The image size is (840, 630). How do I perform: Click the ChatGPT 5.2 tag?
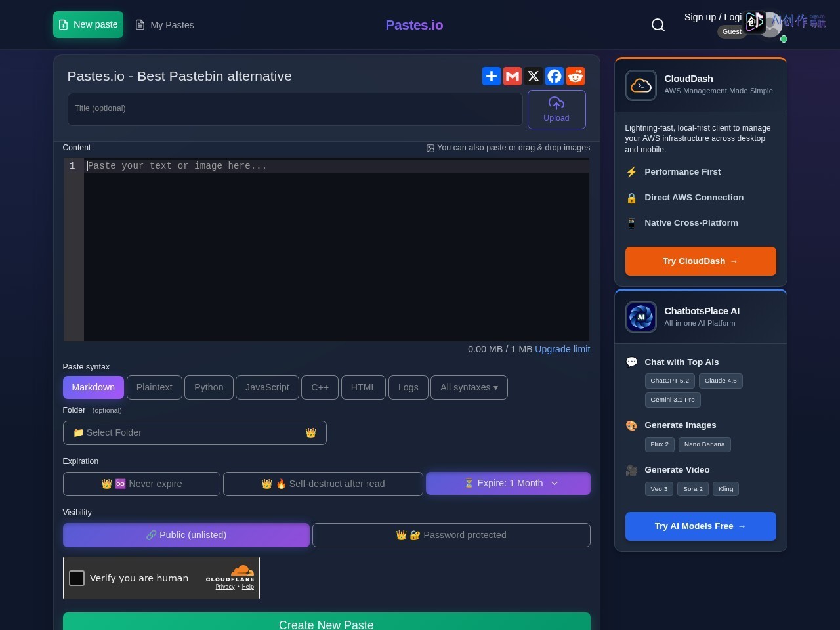670,381
